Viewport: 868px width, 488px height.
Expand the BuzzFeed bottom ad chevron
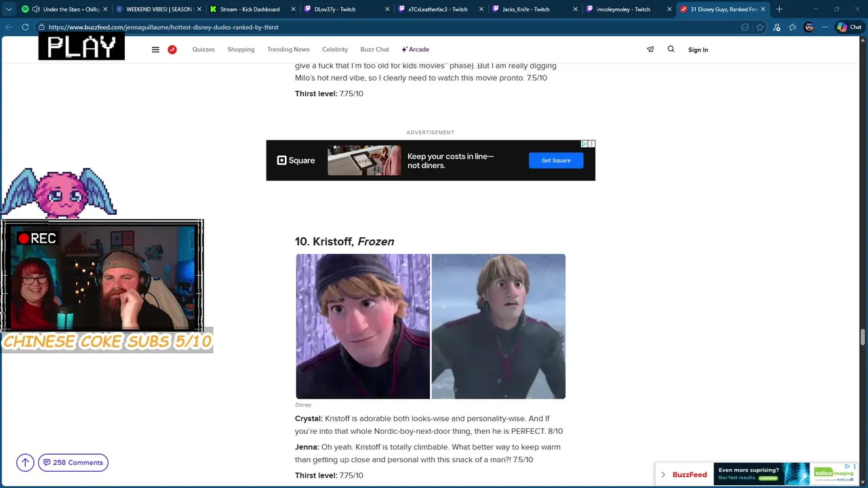(663, 475)
